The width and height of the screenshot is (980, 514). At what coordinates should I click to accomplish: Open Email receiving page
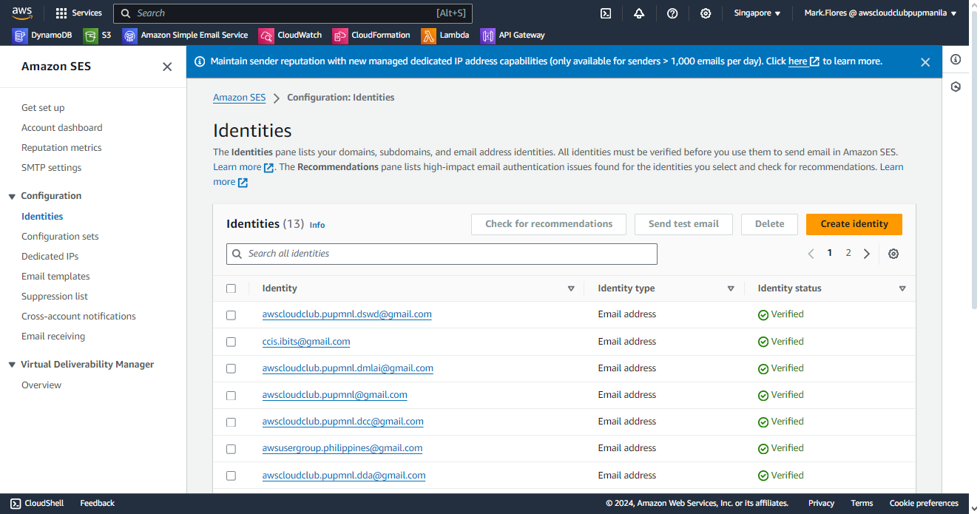pyautogui.click(x=53, y=337)
